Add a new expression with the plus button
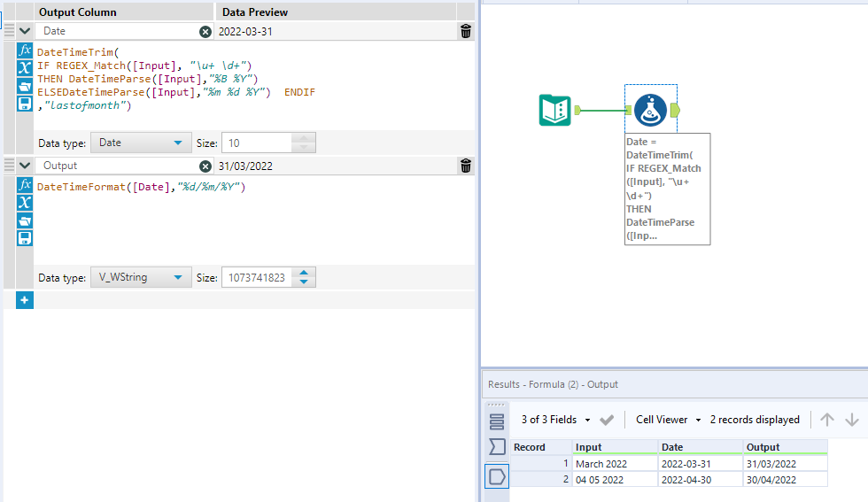 pyautogui.click(x=25, y=301)
